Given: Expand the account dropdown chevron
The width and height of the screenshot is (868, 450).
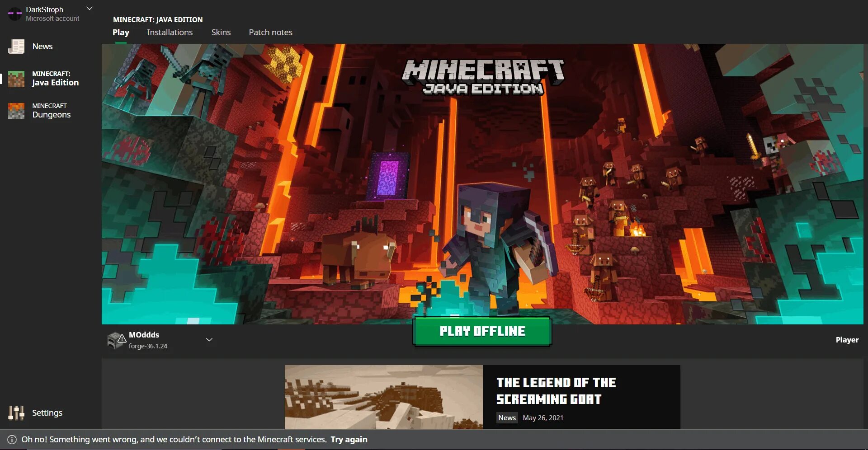Looking at the screenshot, I should [x=90, y=8].
